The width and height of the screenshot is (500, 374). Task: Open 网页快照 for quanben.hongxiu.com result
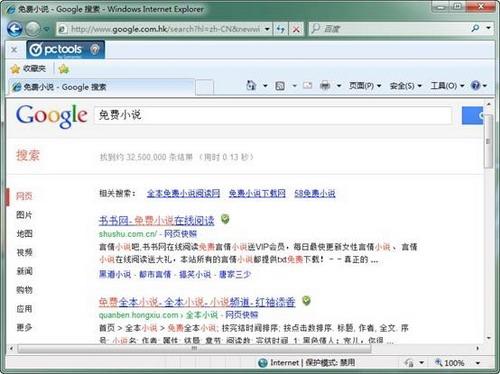242,315
